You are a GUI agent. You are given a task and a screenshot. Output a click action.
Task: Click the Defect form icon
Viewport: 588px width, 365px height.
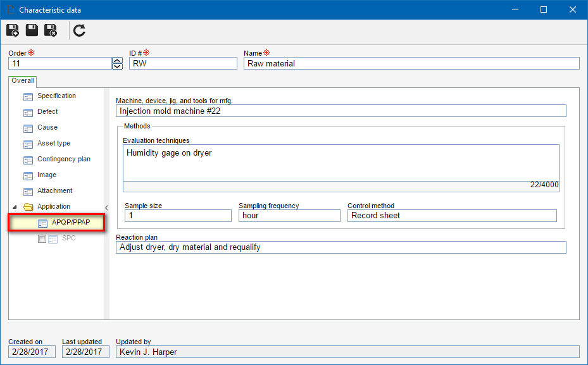tap(28, 113)
